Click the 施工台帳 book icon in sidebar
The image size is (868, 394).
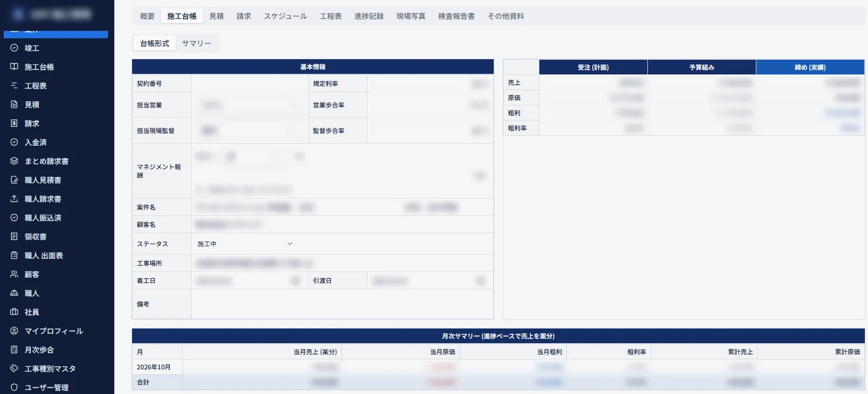click(x=14, y=67)
